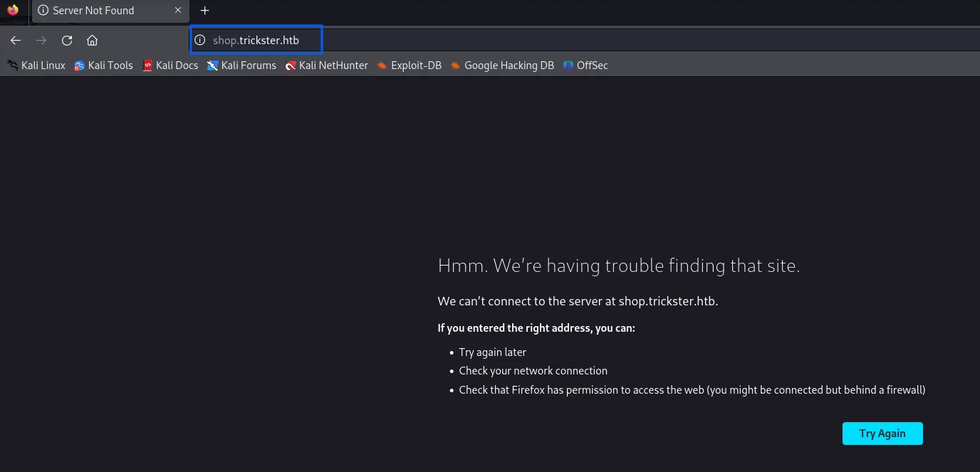Open the Kali Tools bookmark
This screenshot has width=980, height=472.
tap(103, 65)
